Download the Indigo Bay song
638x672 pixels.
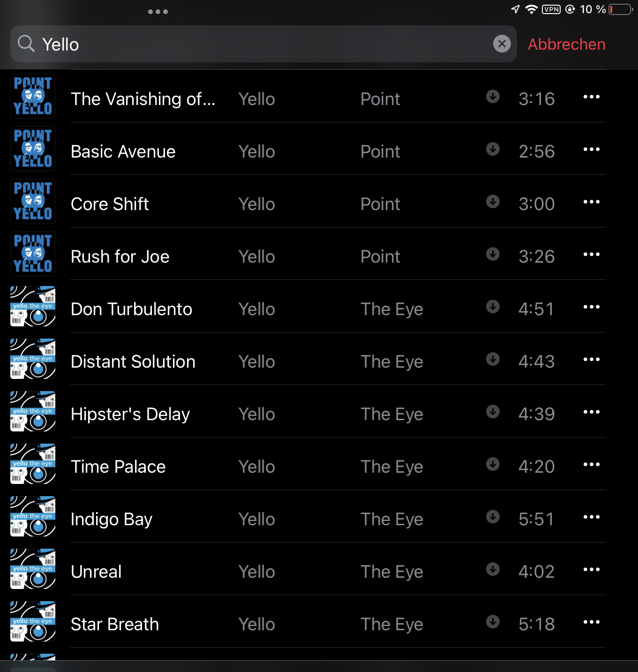click(x=493, y=516)
